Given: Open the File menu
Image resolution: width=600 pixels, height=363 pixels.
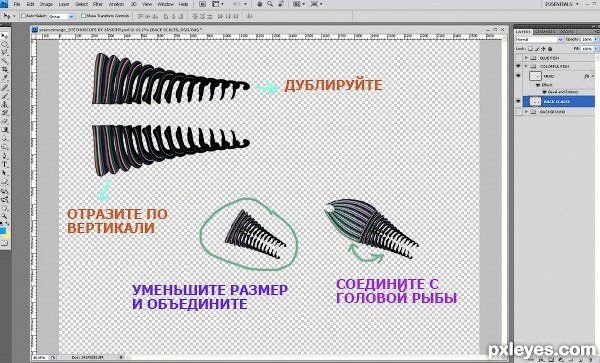Looking at the screenshot, I should pyautogui.click(x=17, y=4).
